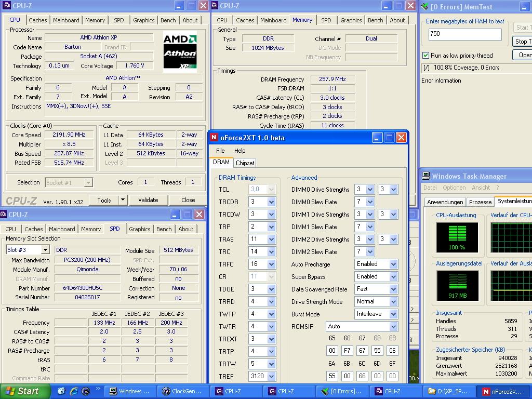Open Optionen menu in Task-Manager
Viewport: 532px width, 399px height.
tap(454, 188)
